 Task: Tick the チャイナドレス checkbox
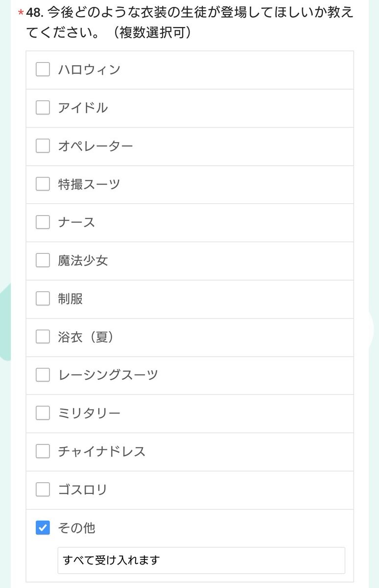coord(43,452)
